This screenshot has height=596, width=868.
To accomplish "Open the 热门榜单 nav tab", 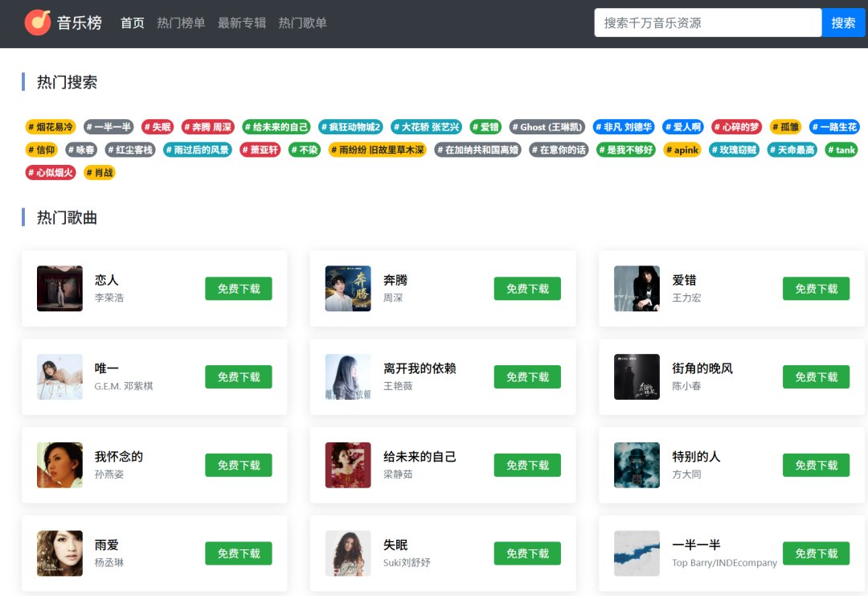I will pos(181,23).
